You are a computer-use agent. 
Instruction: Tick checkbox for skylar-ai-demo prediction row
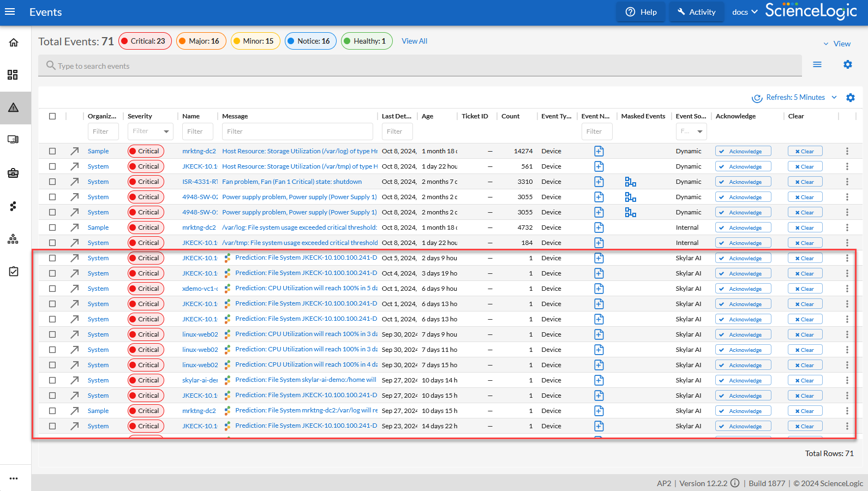52,380
